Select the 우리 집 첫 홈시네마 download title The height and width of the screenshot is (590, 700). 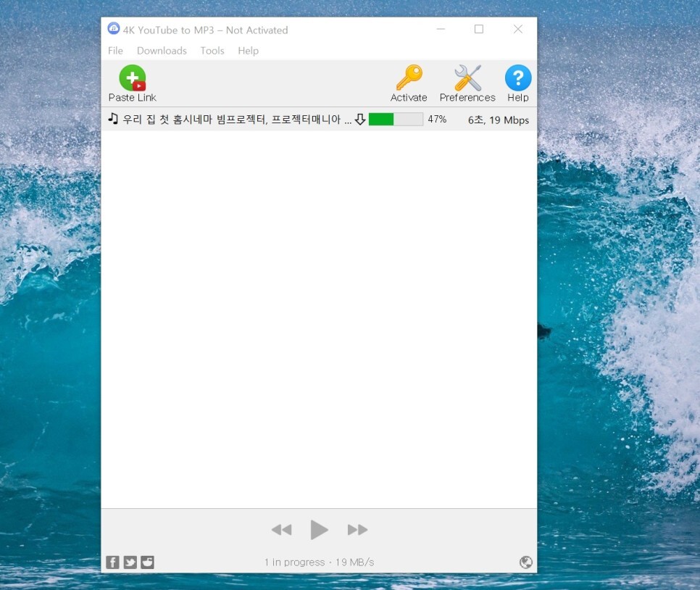[x=237, y=120]
